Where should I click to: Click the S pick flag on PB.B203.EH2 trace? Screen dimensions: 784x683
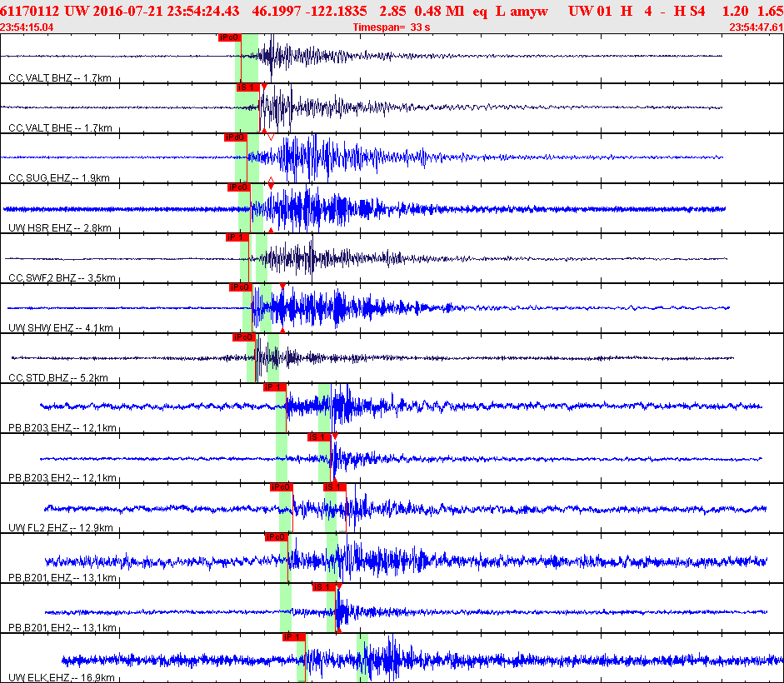point(319,437)
